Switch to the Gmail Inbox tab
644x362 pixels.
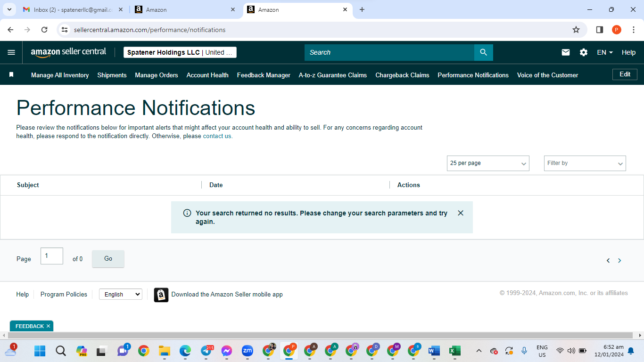click(x=72, y=9)
